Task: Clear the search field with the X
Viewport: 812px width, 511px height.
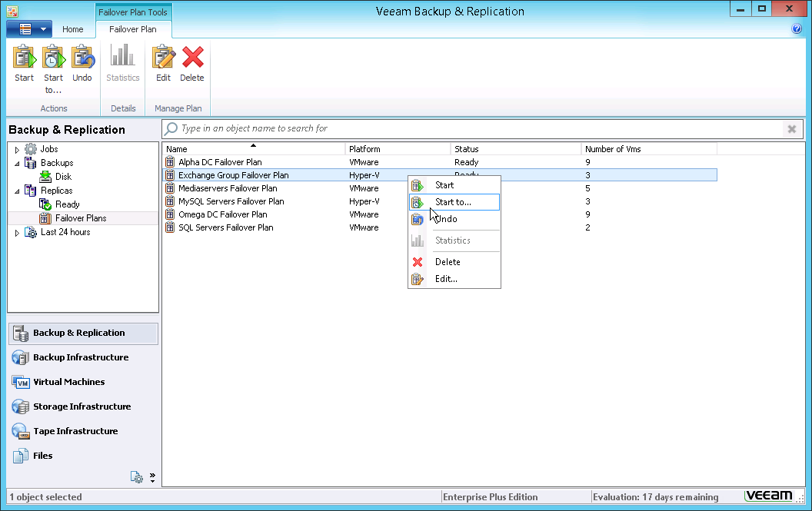Action: coord(792,129)
